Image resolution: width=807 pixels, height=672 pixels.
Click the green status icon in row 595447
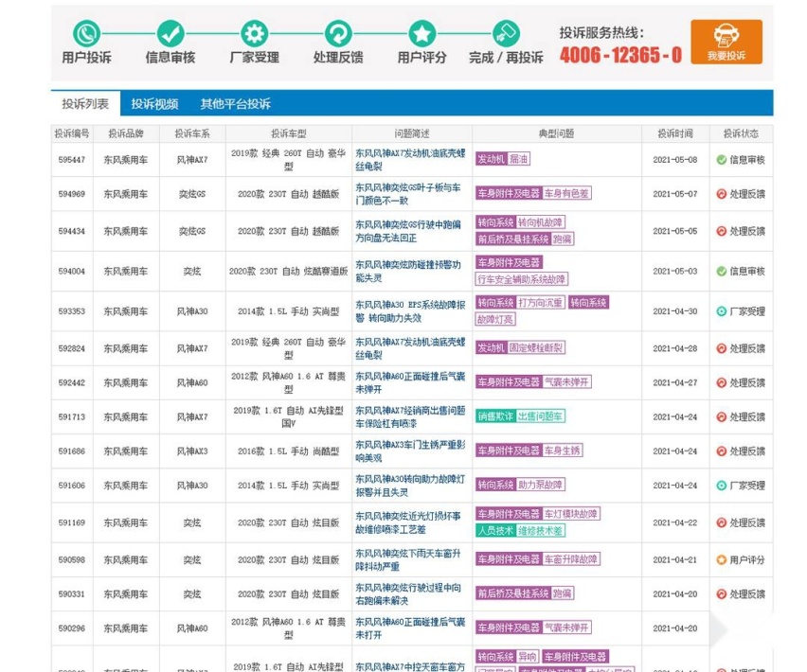[x=721, y=160]
